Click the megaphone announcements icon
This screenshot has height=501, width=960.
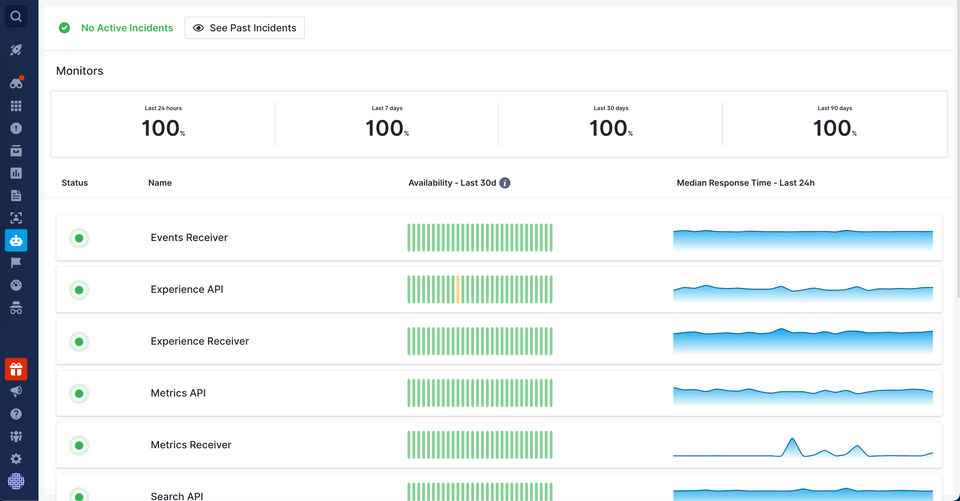[16, 392]
